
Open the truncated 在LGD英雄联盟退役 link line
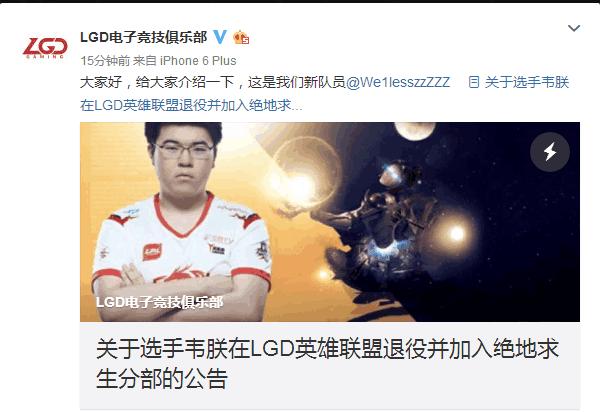pyautogui.click(x=191, y=105)
